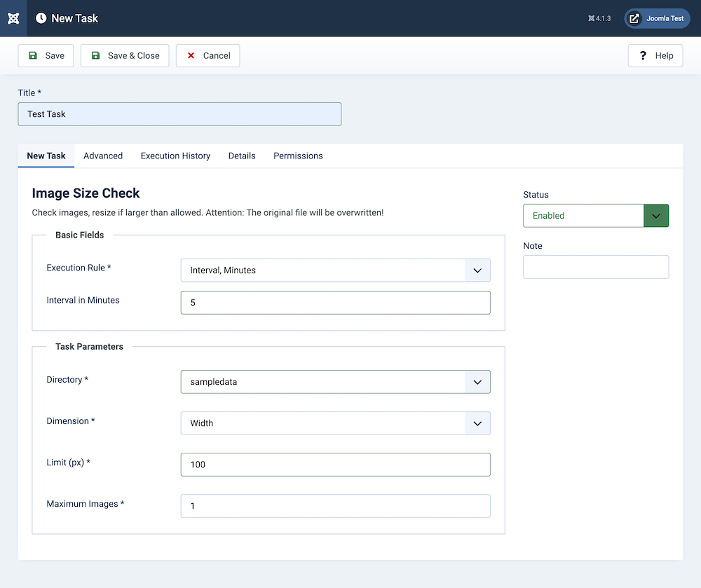Click into the Title text field

tap(179, 114)
